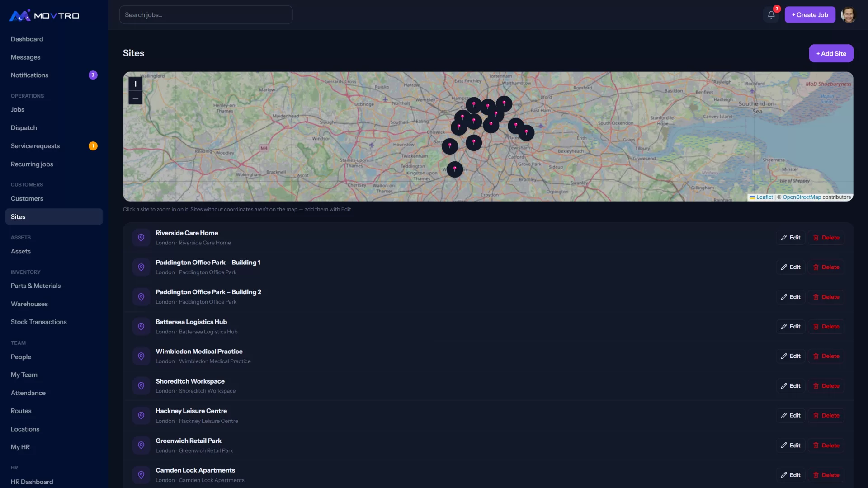Click the Create Job button
Image resolution: width=868 pixels, height=488 pixels.
(810, 15)
